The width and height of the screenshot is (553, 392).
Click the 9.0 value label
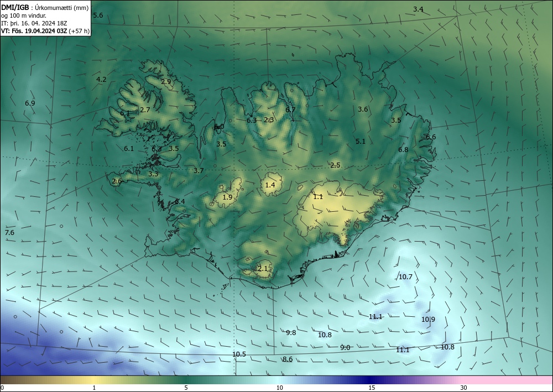point(345,348)
